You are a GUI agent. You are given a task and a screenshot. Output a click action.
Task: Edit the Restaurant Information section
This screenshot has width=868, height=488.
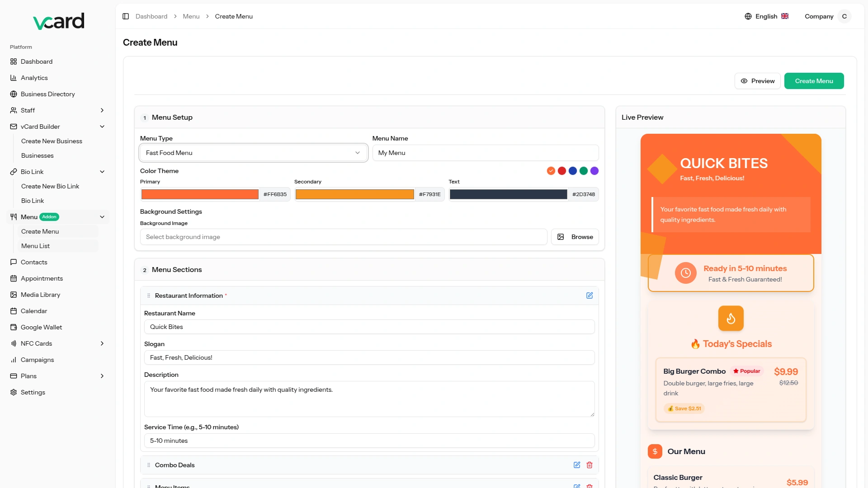590,296
